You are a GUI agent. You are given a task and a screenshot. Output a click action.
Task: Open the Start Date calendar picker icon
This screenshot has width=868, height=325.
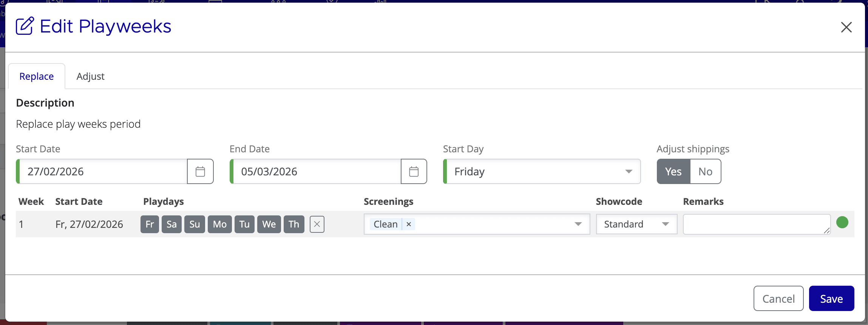point(200,171)
